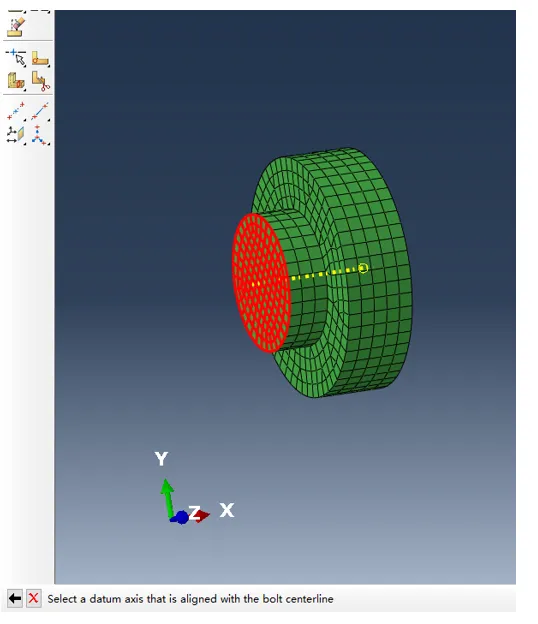Image resolution: width=538 pixels, height=624 pixels.
Task: Click the green Y axis of triad
Action: pyautogui.click(x=167, y=498)
